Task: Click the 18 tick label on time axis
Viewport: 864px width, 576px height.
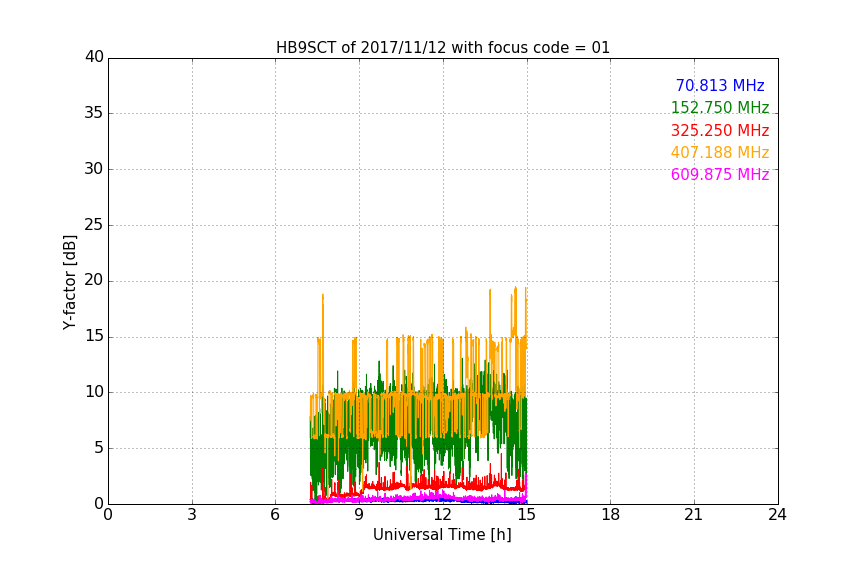Action: [610, 515]
